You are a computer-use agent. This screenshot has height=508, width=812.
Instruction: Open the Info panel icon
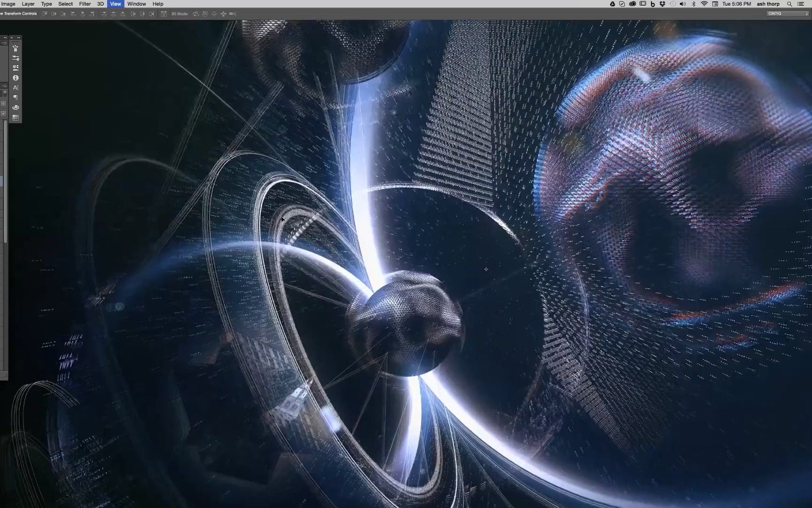pos(16,78)
